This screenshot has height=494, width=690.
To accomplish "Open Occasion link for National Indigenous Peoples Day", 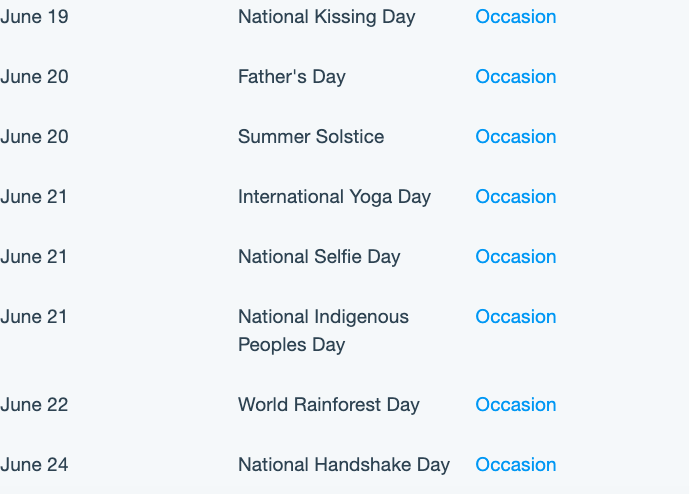I will pyautogui.click(x=516, y=317).
